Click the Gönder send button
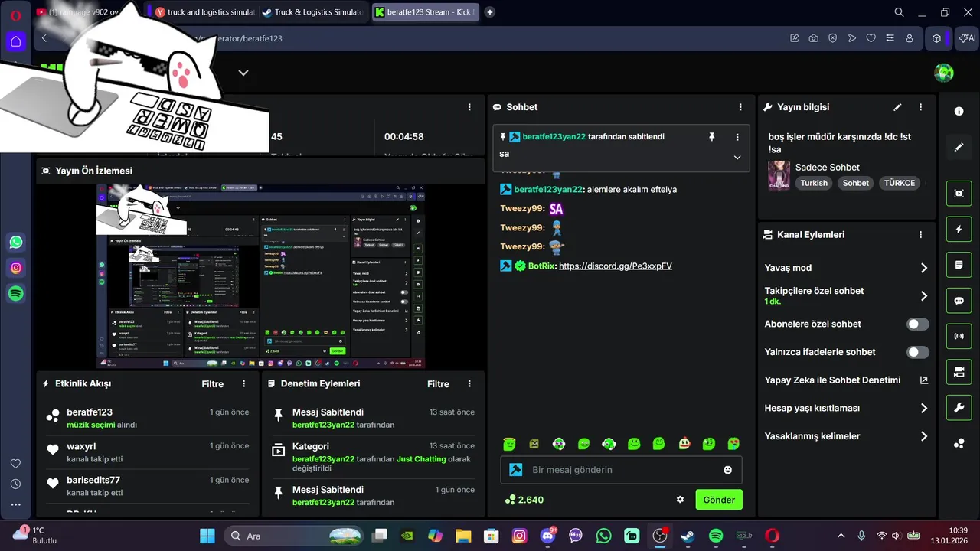The width and height of the screenshot is (980, 551). tap(719, 500)
